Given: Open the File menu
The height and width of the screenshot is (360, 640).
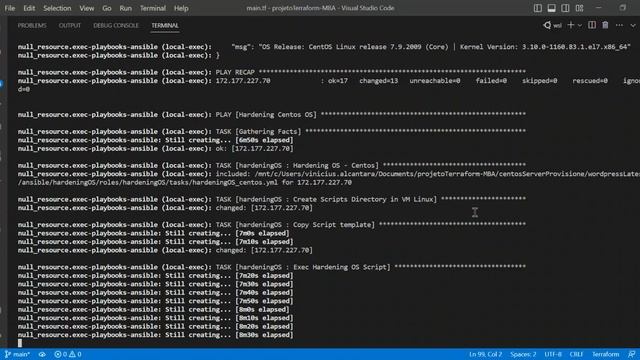Looking at the screenshot, I should (x=10, y=8).
